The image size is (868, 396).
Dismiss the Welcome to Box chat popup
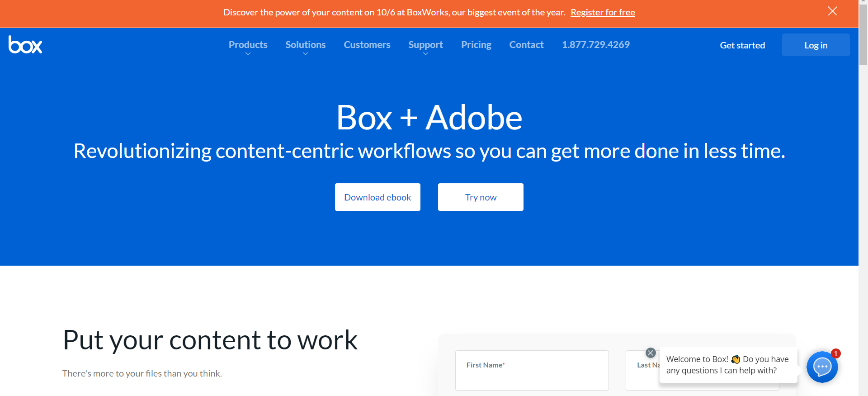(651, 353)
